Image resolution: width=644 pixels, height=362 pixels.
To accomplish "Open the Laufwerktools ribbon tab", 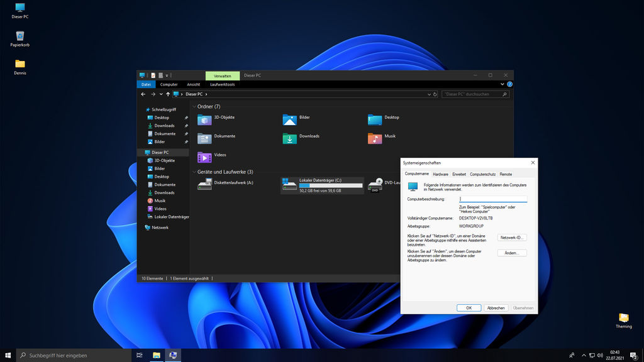I will pos(222,84).
